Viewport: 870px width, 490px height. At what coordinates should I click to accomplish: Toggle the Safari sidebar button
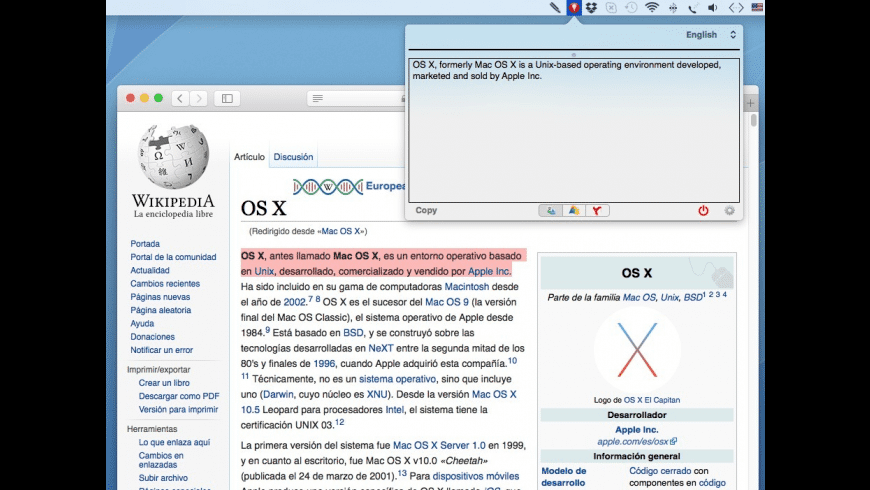click(227, 98)
